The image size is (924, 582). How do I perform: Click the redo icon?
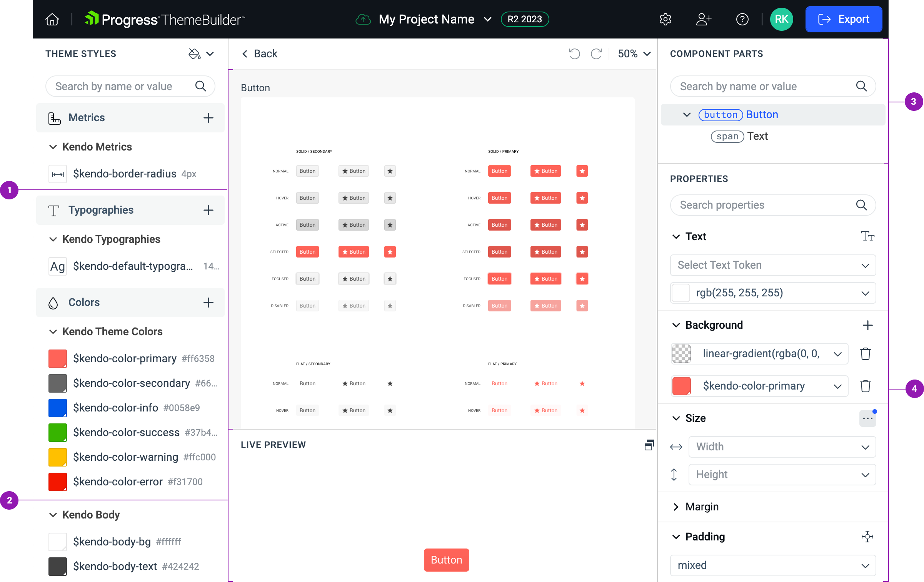pyautogui.click(x=596, y=54)
